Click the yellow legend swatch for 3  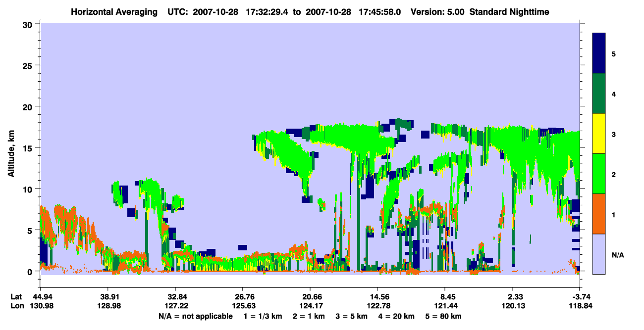599,134
